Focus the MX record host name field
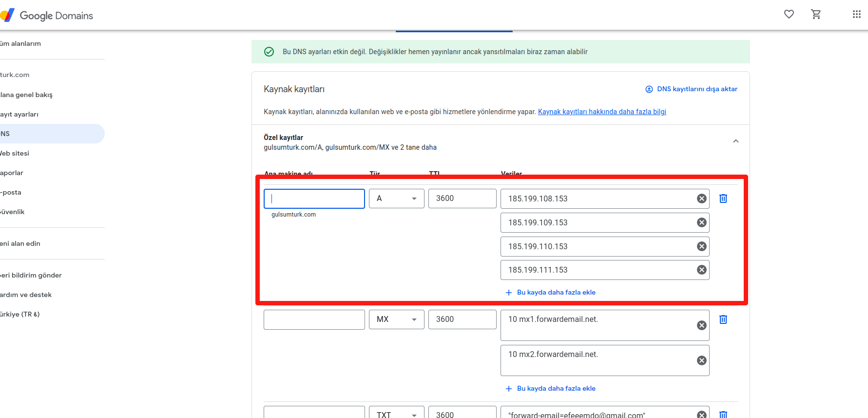 click(x=314, y=319)
